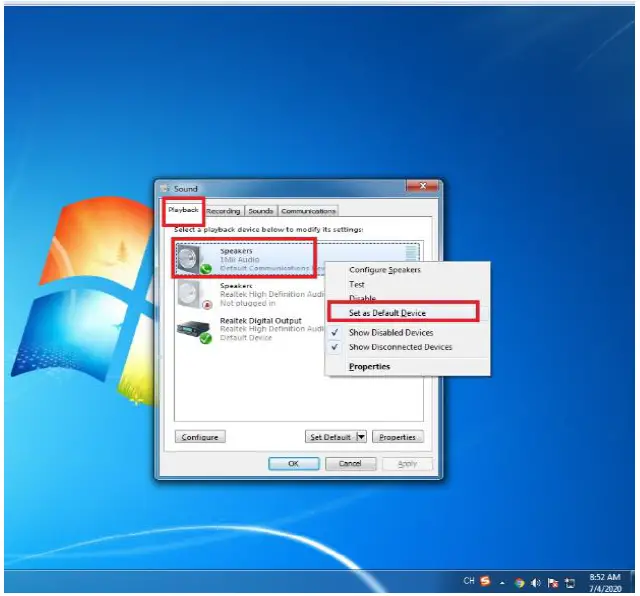Open Properties from the context menu
This screenshot has height=596, width=640.
click(408, 367)
